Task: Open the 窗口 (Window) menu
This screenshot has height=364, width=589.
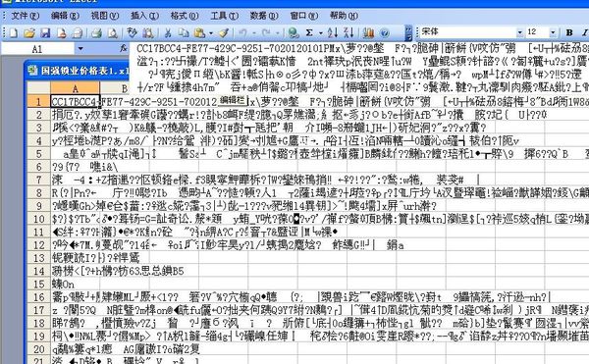Action: click(x=303, y=16)
